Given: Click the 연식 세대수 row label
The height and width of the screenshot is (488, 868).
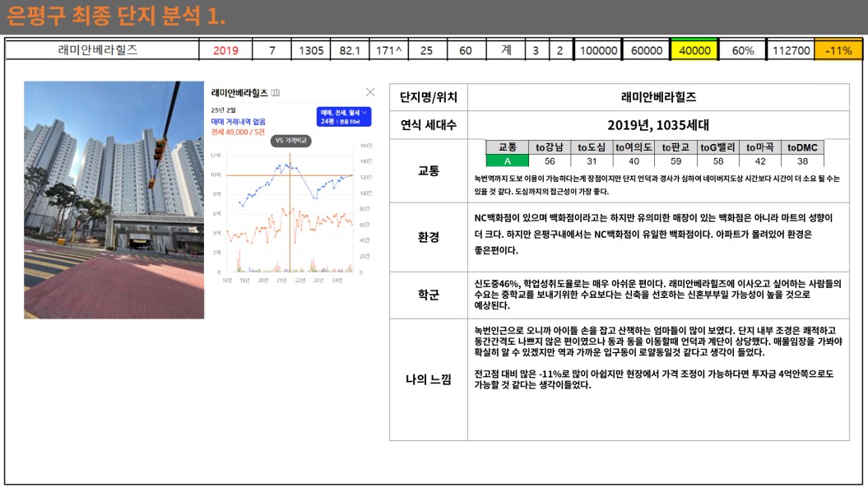Looking at the screenshot, I should click(x=429, y=125).
